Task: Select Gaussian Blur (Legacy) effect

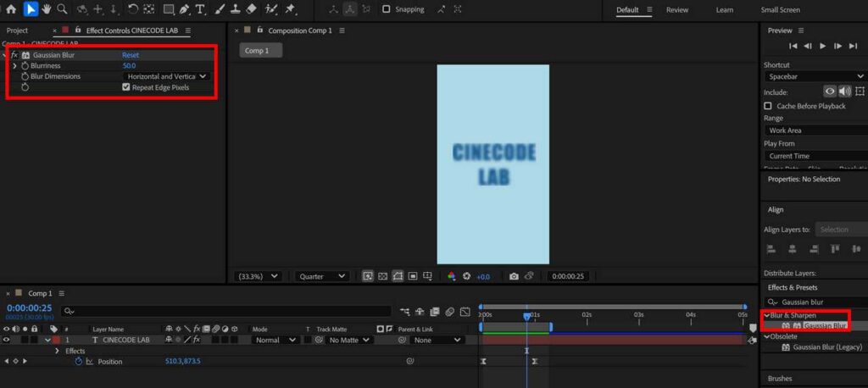Action: click(827, 347)
